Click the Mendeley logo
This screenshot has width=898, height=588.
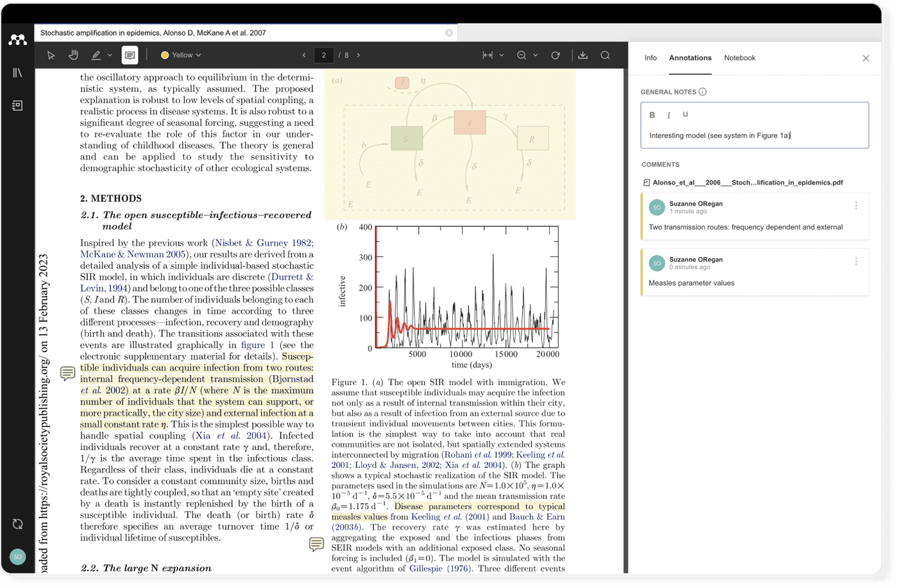click(x=17, y=39)
